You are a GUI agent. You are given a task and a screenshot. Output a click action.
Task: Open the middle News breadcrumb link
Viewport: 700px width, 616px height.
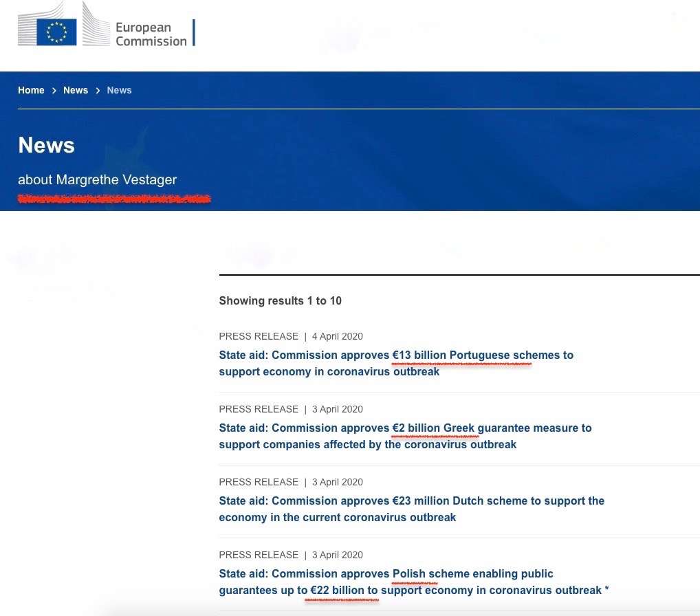point(76,90)
